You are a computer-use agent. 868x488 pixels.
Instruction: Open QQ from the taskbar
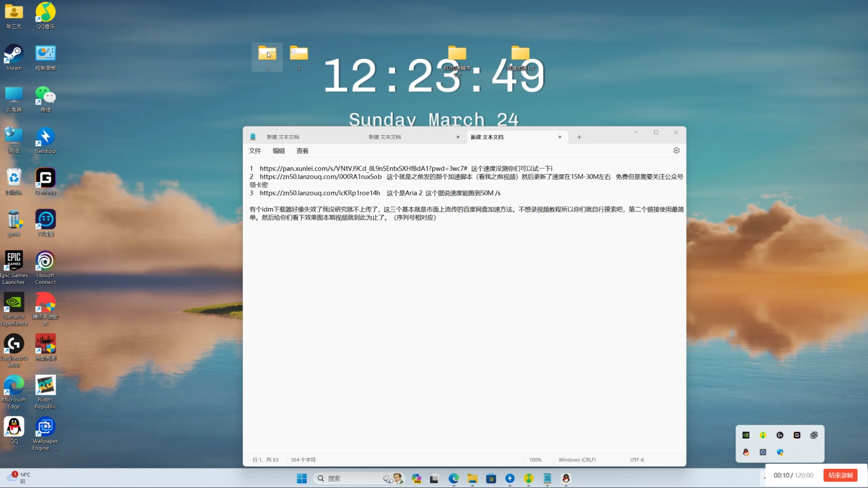566,478
